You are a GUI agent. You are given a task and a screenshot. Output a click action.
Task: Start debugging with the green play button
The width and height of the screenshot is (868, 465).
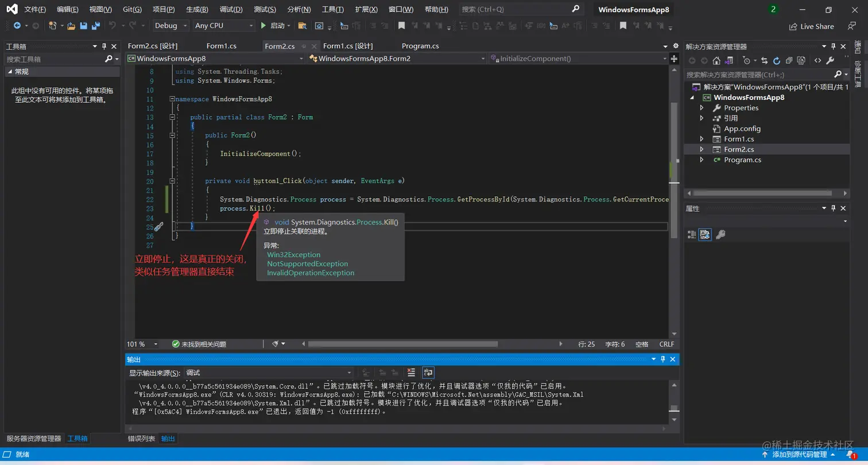263,26
